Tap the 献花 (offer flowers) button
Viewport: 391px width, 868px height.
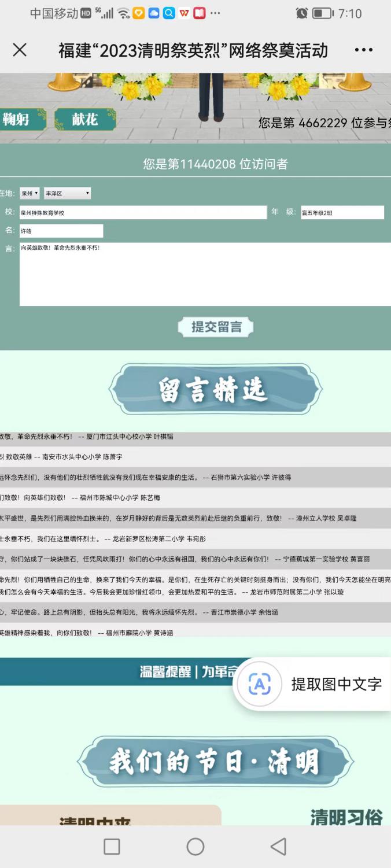click(85, 120)
